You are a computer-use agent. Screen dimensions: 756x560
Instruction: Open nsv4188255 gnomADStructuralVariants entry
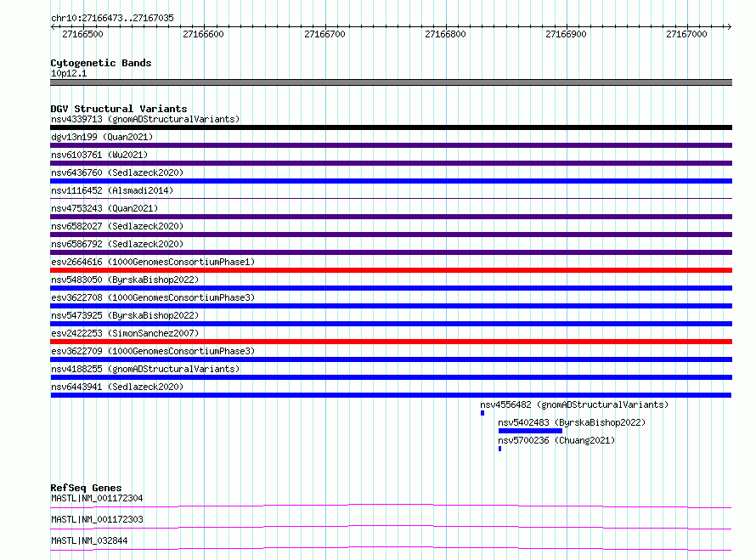click(x=145, y=369)
